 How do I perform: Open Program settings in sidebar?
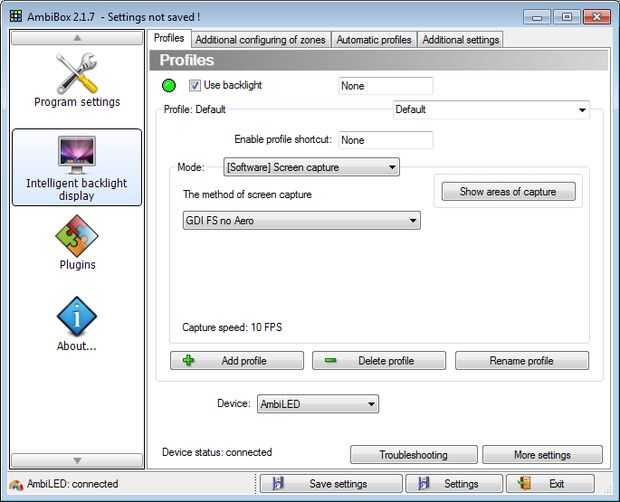pos(77,81)
